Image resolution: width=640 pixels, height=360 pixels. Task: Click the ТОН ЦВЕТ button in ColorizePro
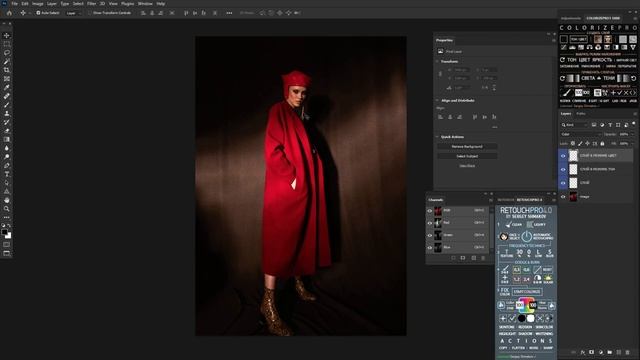(578, 39)
